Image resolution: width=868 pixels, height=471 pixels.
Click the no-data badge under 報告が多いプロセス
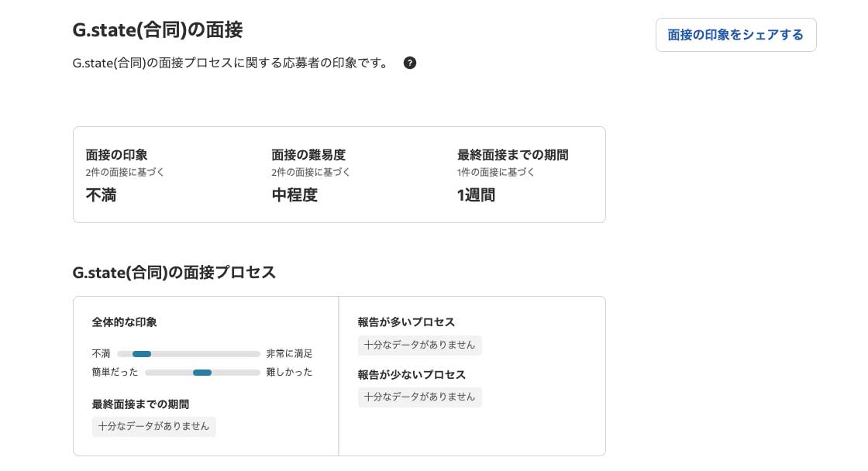tap(419, 345)
